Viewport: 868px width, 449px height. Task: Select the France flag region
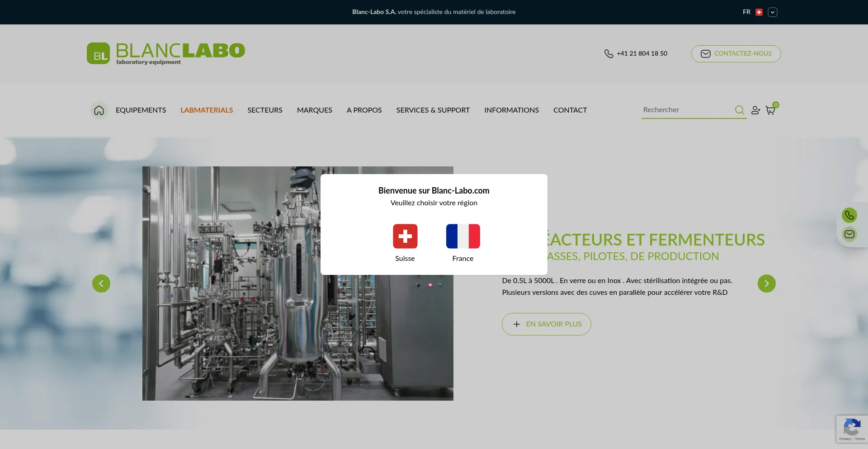[x=462, y=236]
